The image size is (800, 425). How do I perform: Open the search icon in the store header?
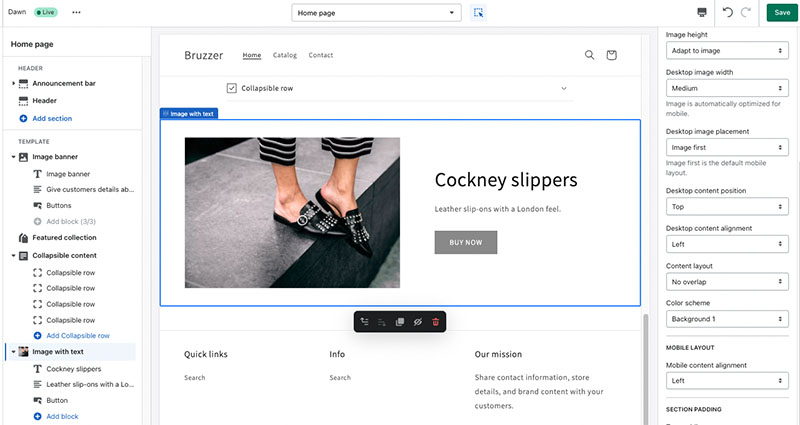[589, 55]
